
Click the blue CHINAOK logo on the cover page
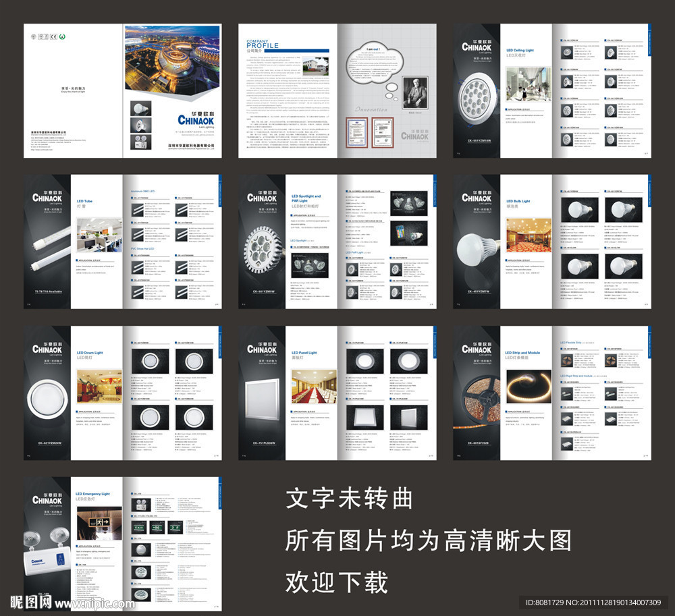[x=196, y=120]
